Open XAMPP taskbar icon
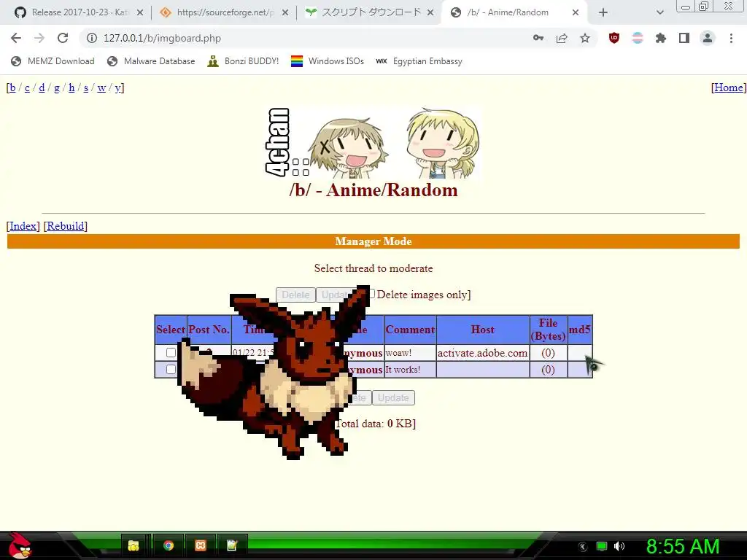This screenshot has width=747, height=560. [201, 545]
